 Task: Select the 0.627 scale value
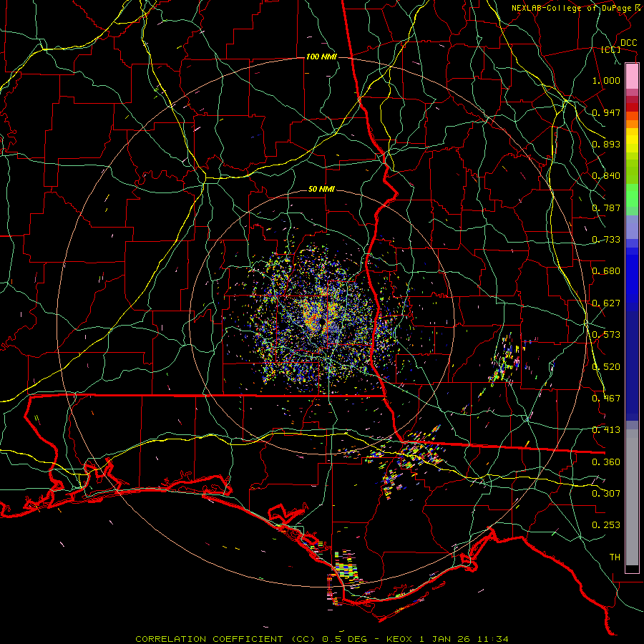coord(606,303)
